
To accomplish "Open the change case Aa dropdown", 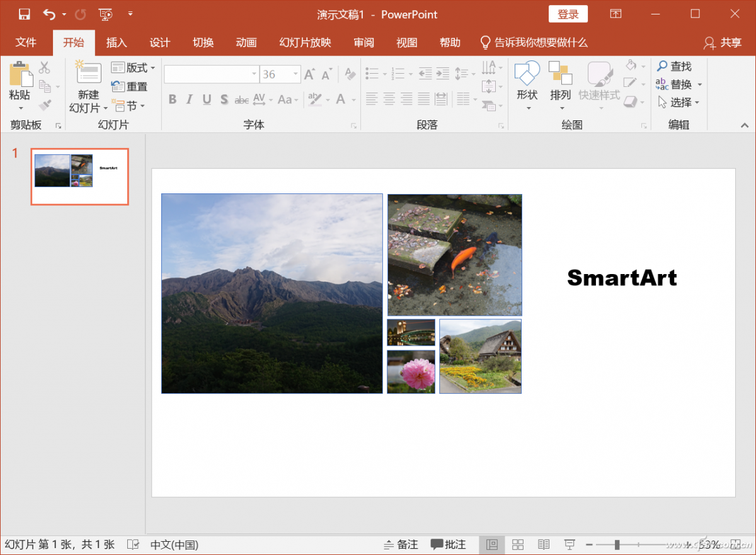I will click(288, 99).
